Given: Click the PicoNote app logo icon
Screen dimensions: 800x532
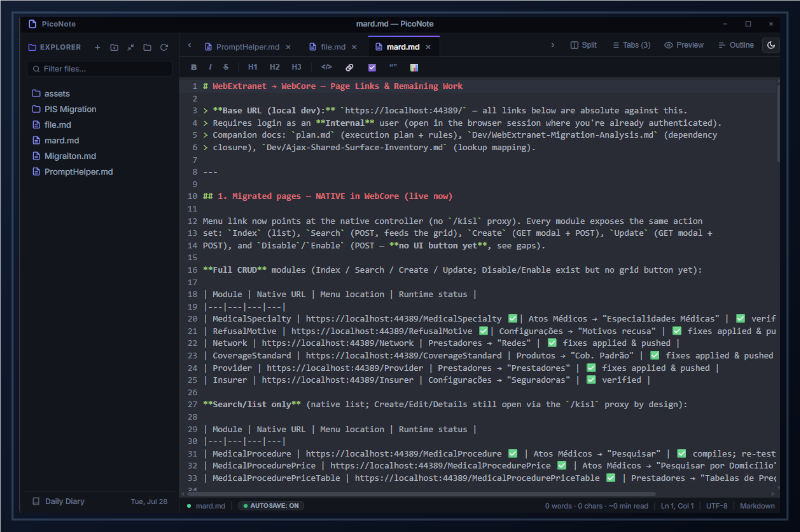Looking at the screenshot, I should tap(33, 24).
